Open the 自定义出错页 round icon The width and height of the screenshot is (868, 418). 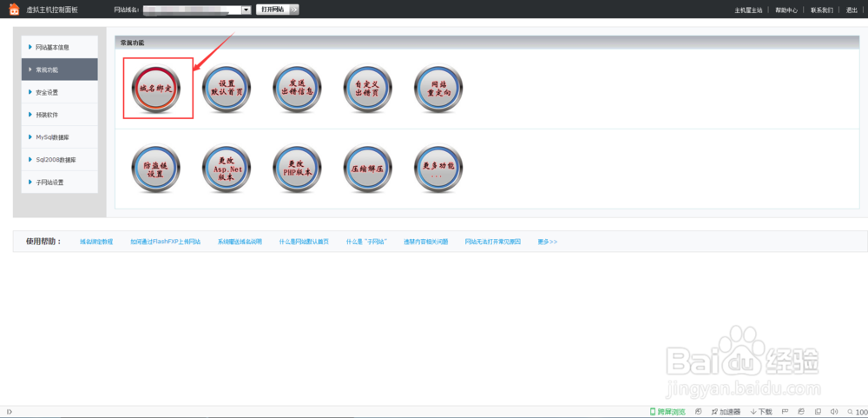tap(367, 88)
